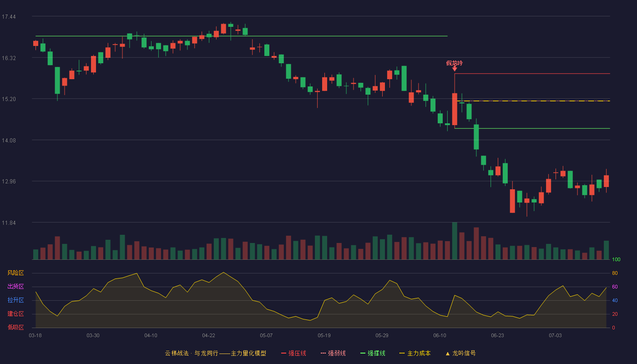This screenshot has width=637, height=364.
Task: Click the yellow dotted icon beside 主力成本
Action: pyautogui.click(x=402, y=354)
